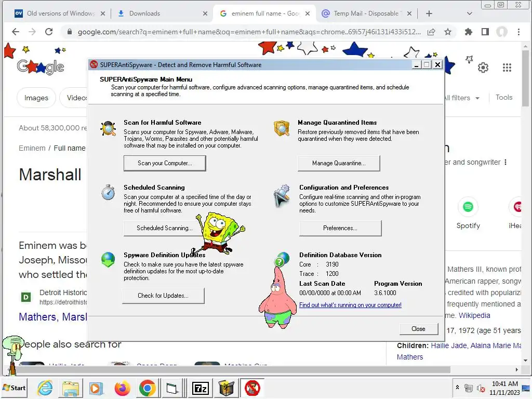Open Chrome profile avatar
The width and height of the screenshot is (532, 399).
pyautogui.click(x=502, y=32)
